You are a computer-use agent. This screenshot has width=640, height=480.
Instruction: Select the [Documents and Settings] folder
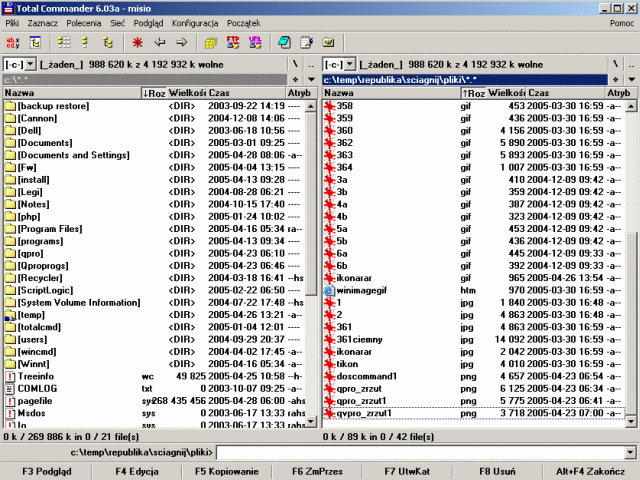point(154,155)
